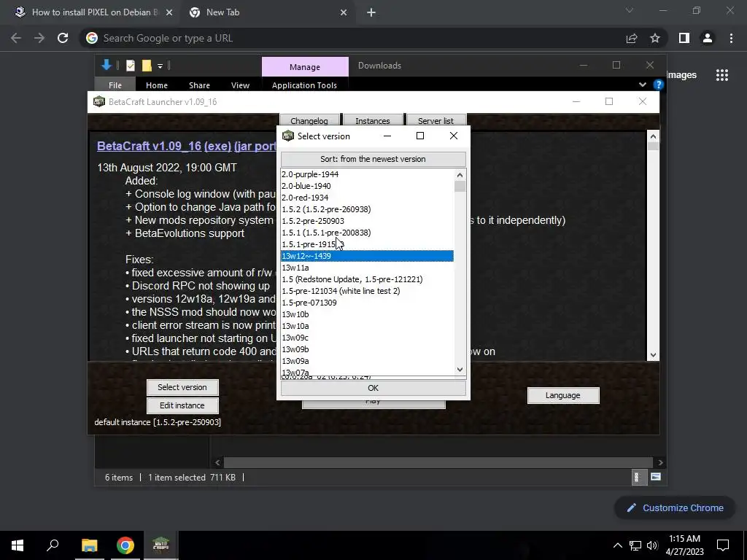Image resolution: width=747 pixels, height=560 pixels.
Task: Switch to large icons view in Explorer status bar
Action: pos(656,477)
